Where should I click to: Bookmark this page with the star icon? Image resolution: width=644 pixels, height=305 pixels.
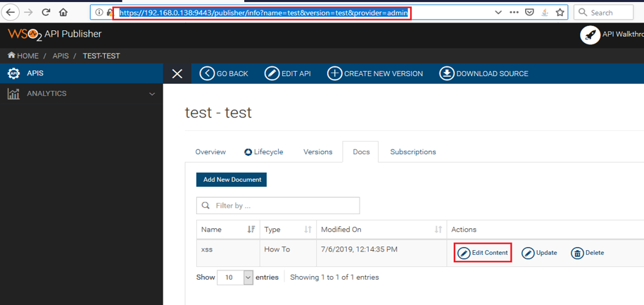pos(560,13)
